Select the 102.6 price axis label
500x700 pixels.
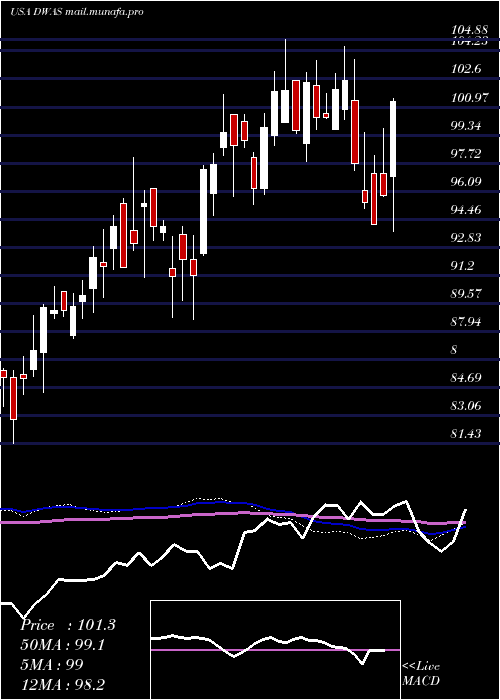coord(466,69)
